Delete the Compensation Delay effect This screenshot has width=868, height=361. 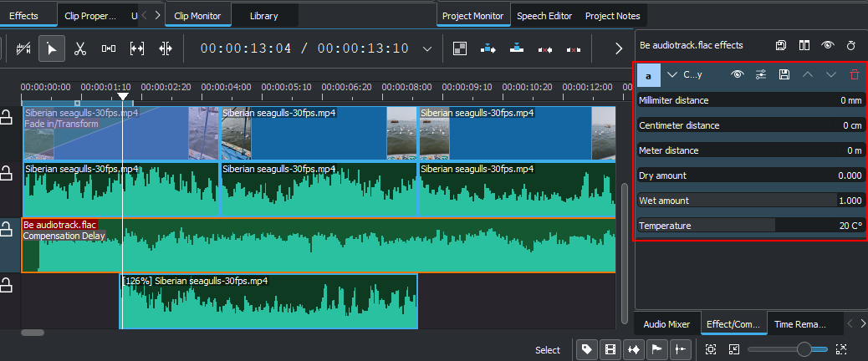pyautogui.click(x=854, y=74)
